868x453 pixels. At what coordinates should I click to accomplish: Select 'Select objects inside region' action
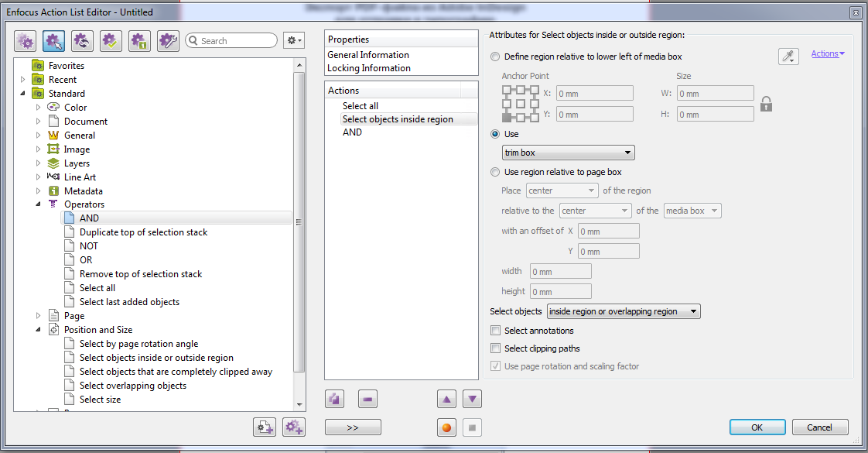point(398,119)
